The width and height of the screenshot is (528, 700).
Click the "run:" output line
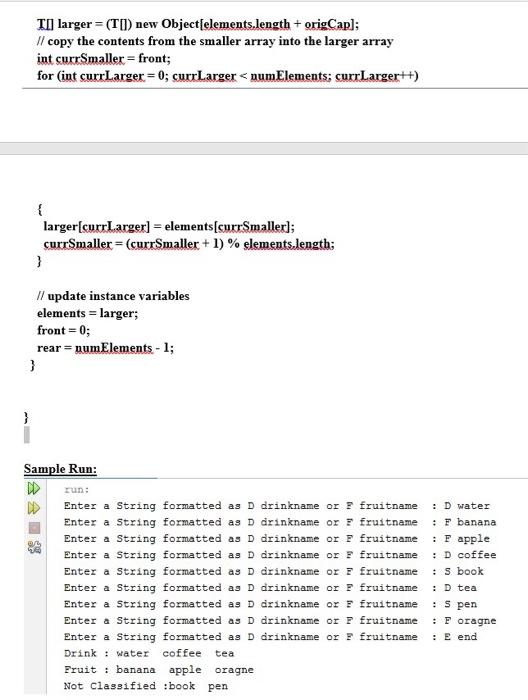tap(76, 490)
